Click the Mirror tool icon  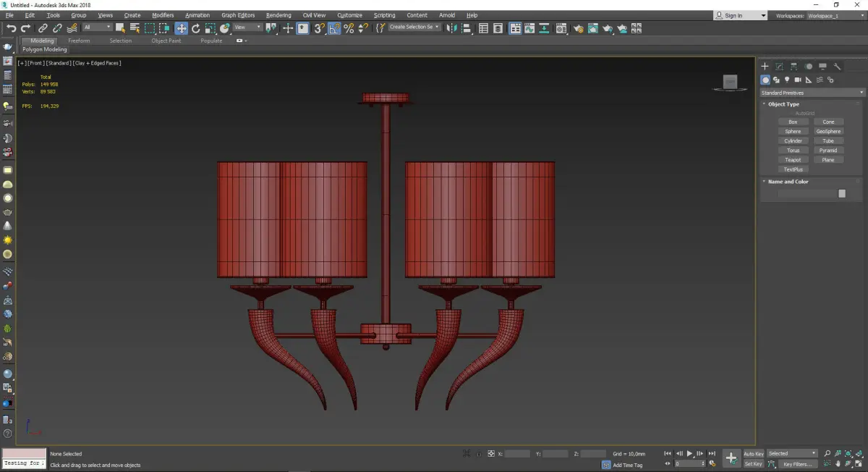point(451,28)
